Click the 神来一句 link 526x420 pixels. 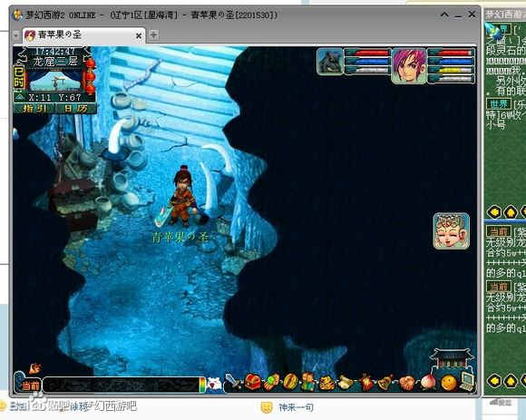coord(296,407)
